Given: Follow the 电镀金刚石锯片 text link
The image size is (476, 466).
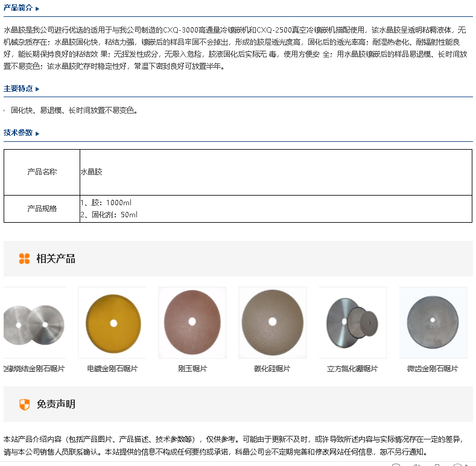Looking at the screenshot, I should point(112,369).
